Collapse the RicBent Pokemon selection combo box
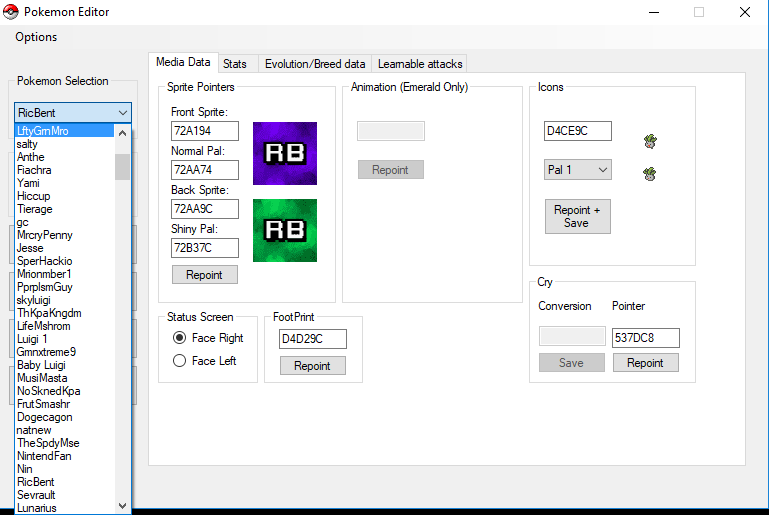This screenshot has height=515, width=769. 122,113
